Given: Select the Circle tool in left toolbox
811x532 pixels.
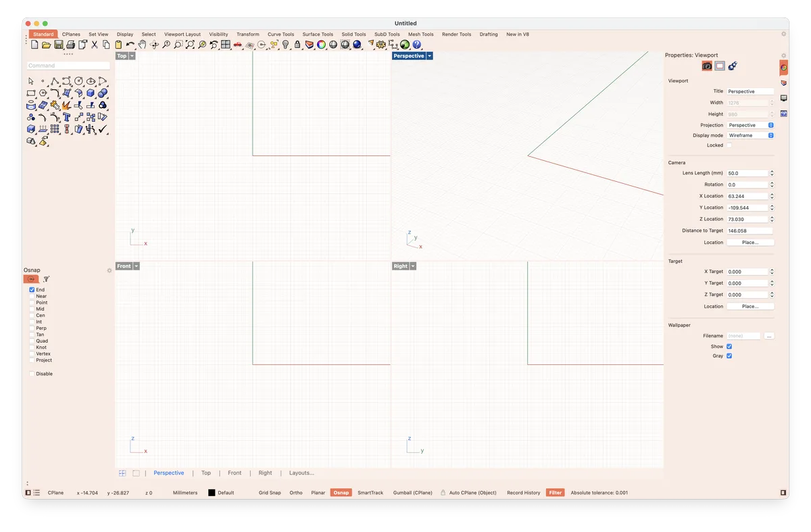Looking at the screenshot, I should [79, 81].
